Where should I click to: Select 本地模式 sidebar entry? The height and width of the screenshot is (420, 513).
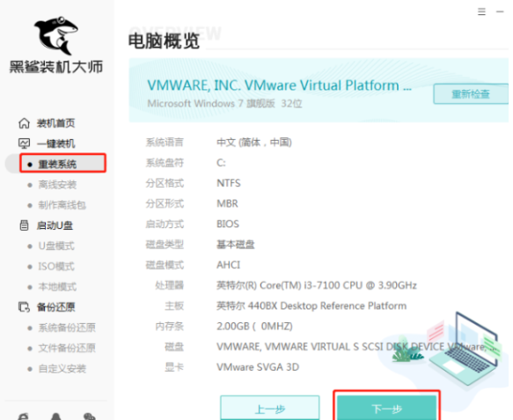(57, 287)
